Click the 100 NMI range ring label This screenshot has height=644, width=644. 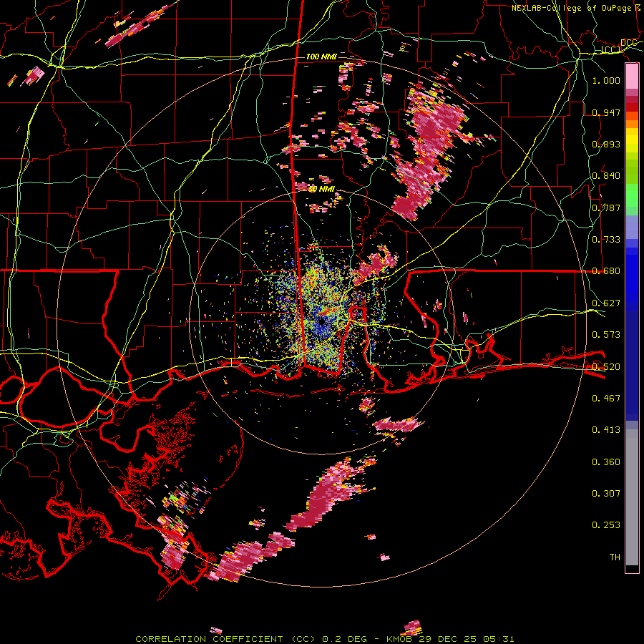coord(321,57)
